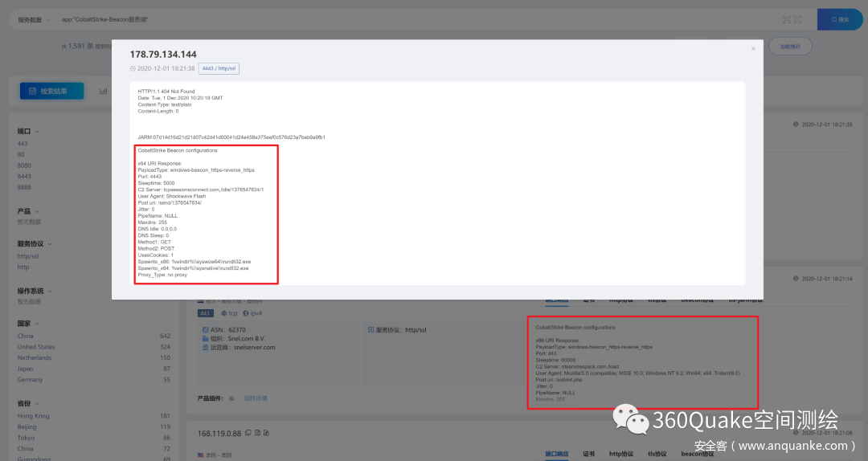868x461 pixels.
Task: Filter results by province Beijing
Action: (x=27, y=426)
